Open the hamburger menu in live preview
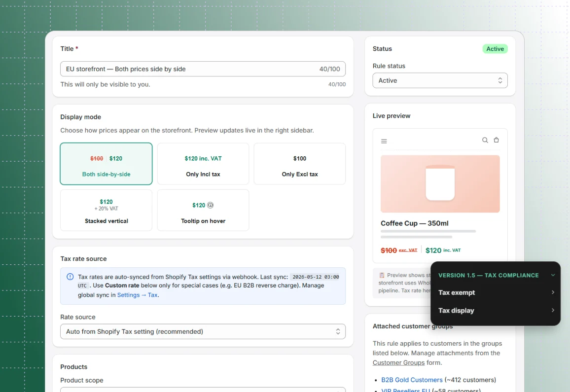 point(384,141)
